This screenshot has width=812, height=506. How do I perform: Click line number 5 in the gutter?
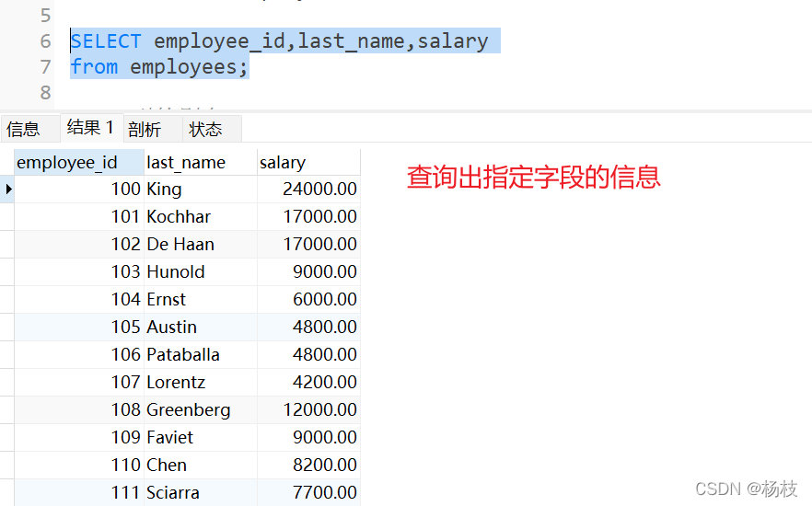click(46, 16)
